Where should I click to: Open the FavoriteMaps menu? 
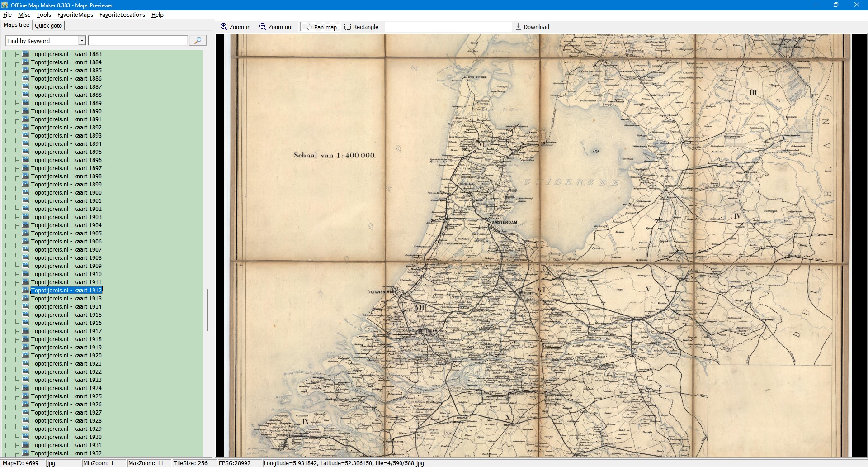click(x=75, y=15)
